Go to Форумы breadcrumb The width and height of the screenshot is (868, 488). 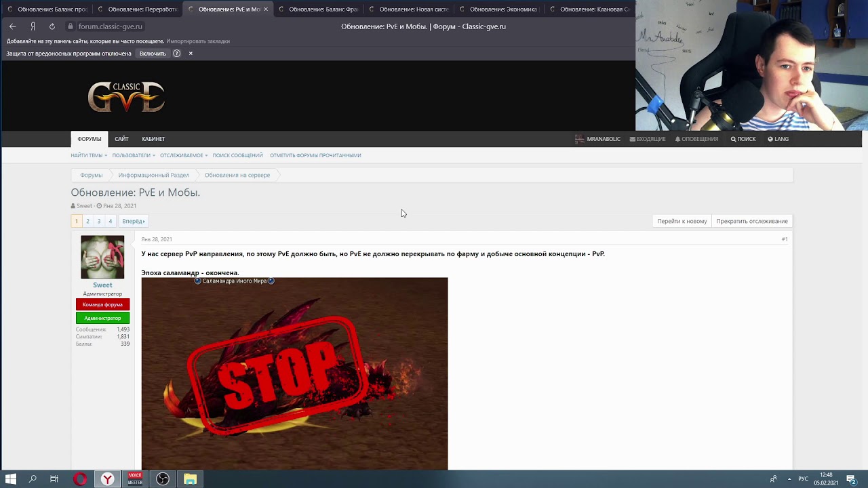[x=92, y=175]
